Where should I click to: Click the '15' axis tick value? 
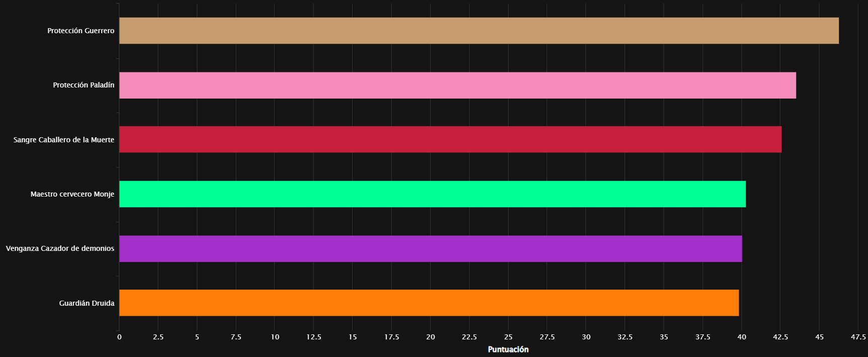tap(353, 337)
